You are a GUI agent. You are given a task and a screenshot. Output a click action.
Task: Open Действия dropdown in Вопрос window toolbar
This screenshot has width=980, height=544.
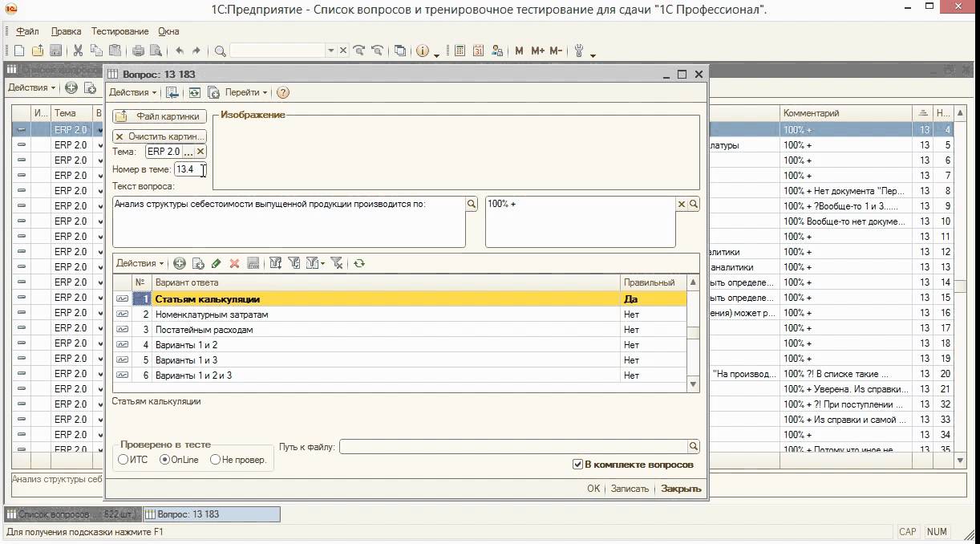click(x=132, y=92)
